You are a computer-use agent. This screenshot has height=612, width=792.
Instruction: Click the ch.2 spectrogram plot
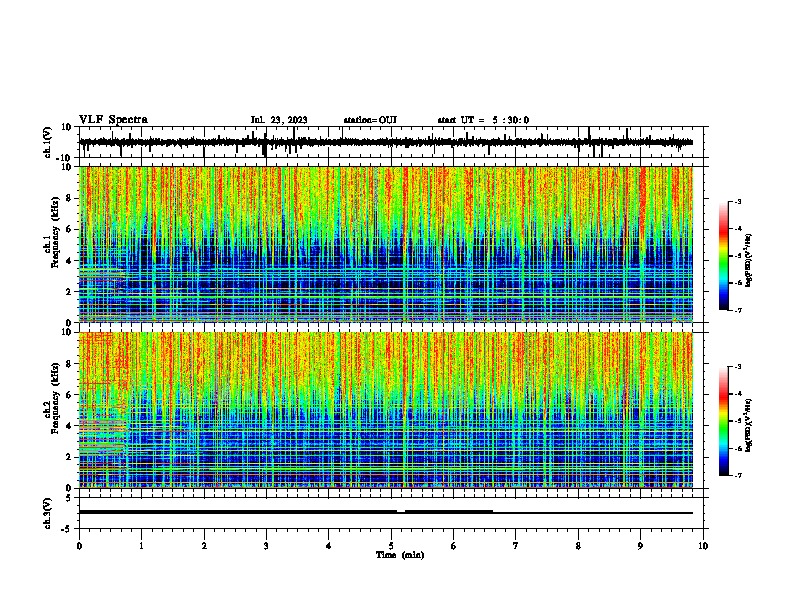(x=386, y=410)
